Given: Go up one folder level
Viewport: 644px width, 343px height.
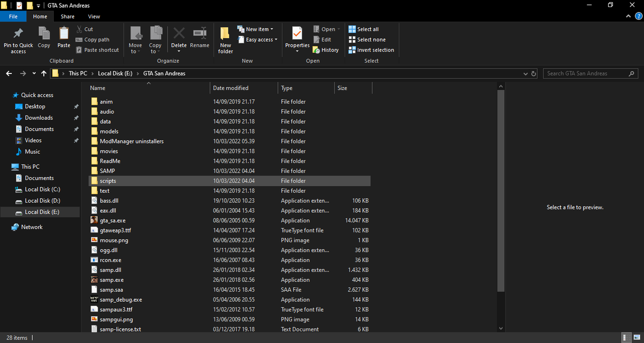Looking at the screenshot, I should [x=44, y=73].
